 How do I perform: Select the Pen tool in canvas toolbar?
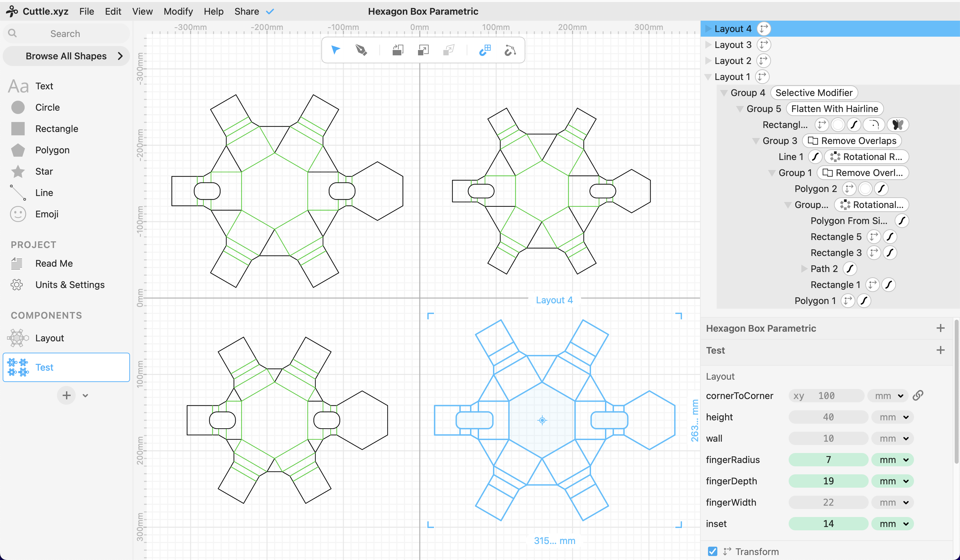coord(361,50)
